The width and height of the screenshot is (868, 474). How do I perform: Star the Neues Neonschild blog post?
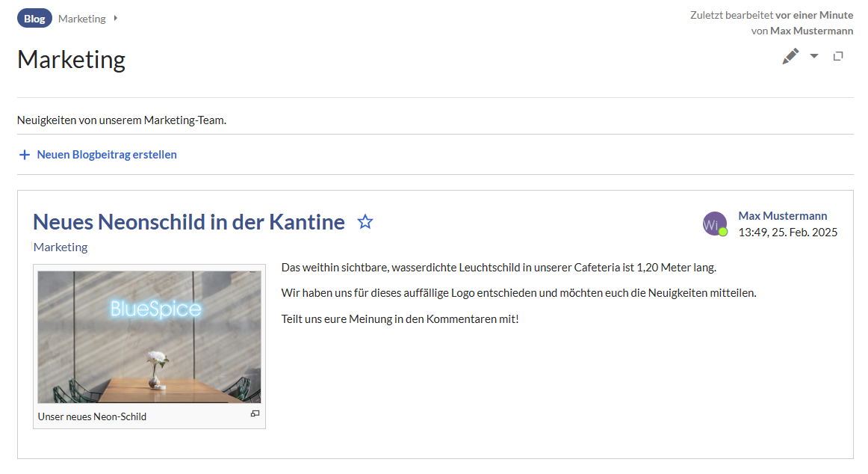click(x=365, y=222)
